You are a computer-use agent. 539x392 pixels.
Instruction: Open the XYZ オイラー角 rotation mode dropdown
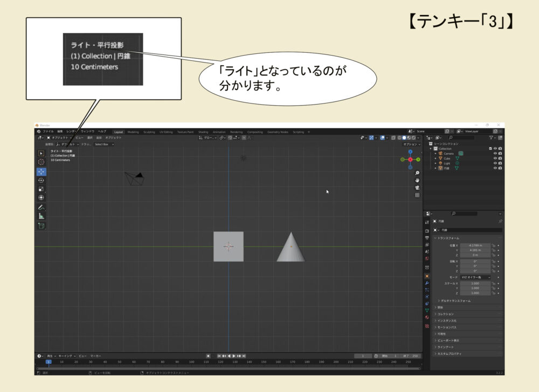coord(476,277)
